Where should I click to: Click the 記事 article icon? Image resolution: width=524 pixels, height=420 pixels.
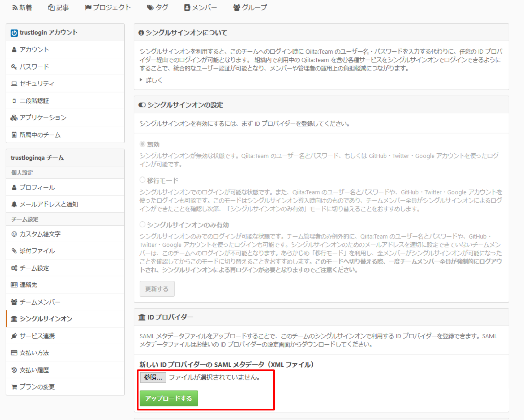[51, 8]
